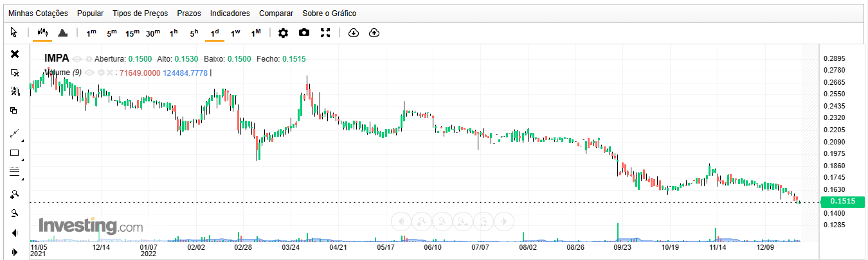Click the 11/14 date on time axis
Viewport: 868px width, 260px height.
718,247
